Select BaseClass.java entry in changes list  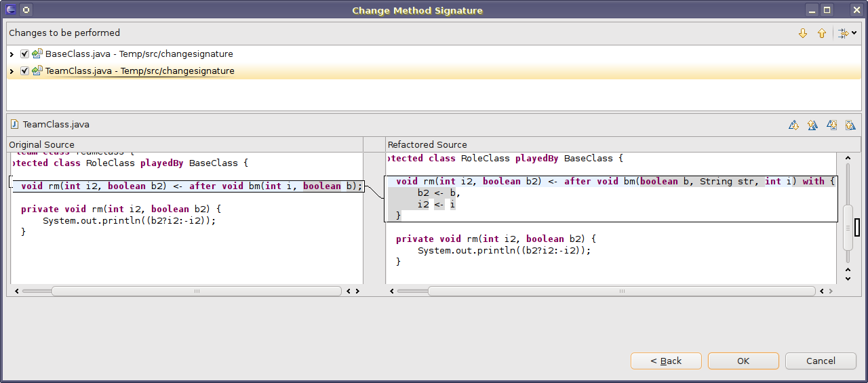click(138, 54)
